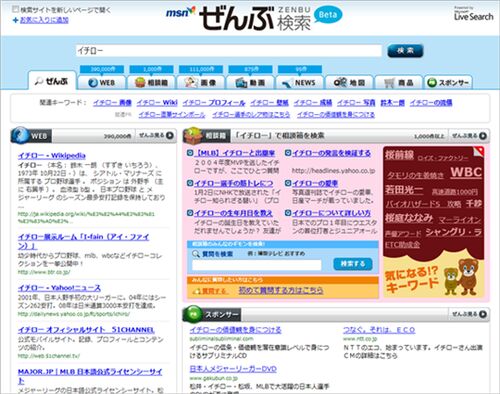Screen dimensions: 500x394
Task: Click the plus icon to add favorites
Action: pos(15,20)
